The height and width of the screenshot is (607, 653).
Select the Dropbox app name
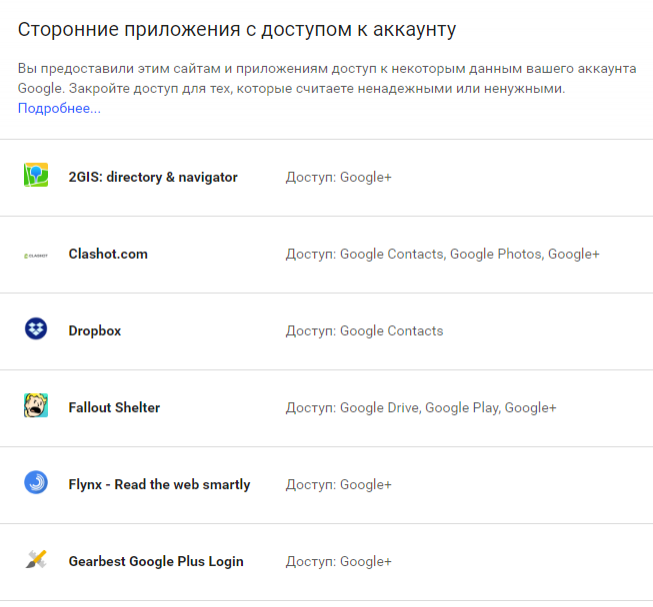(95, 331)
